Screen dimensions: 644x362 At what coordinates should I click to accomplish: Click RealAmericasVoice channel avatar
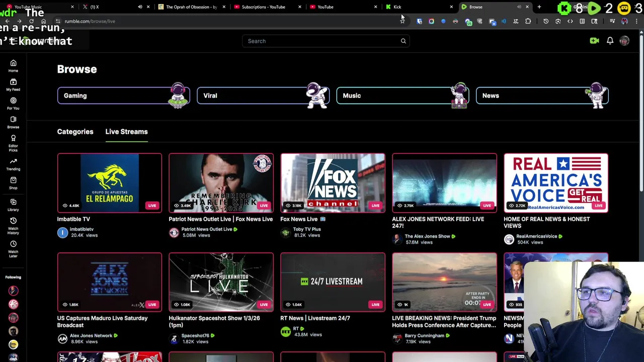pos(509,239)
